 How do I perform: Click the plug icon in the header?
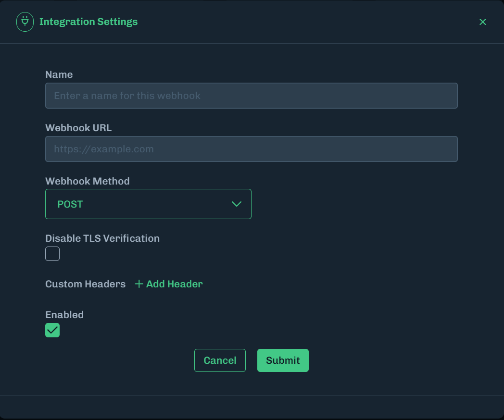pos(25,22)
